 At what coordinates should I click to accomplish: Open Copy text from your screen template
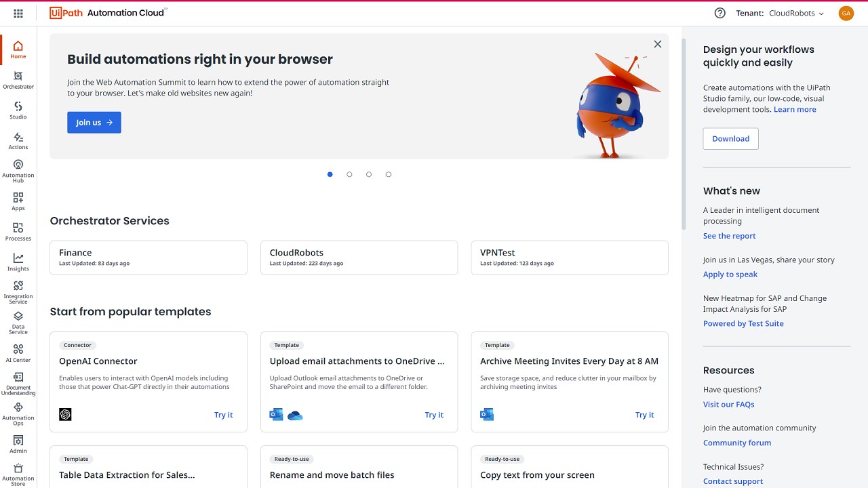pyautogui.click(x=537, y=475)
